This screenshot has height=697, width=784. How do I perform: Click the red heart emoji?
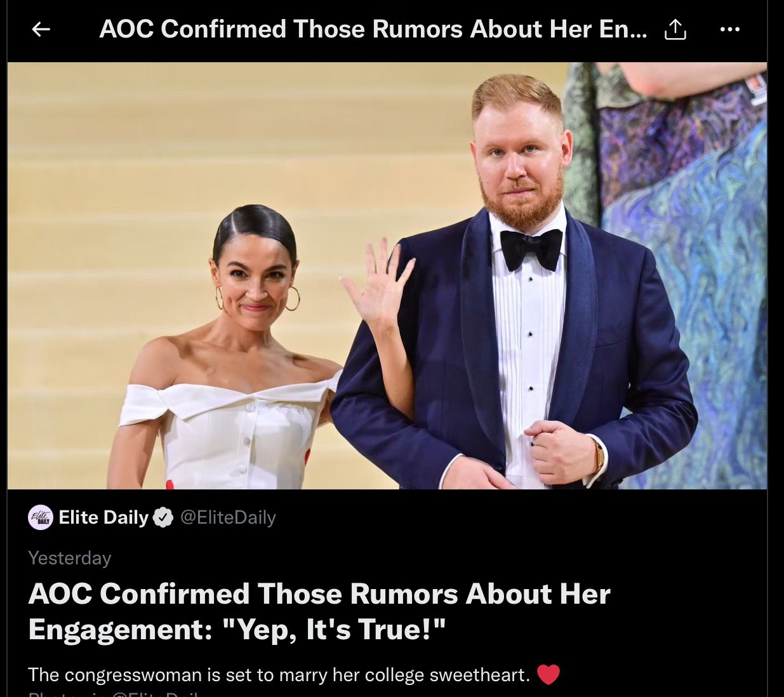pos(548,674)
